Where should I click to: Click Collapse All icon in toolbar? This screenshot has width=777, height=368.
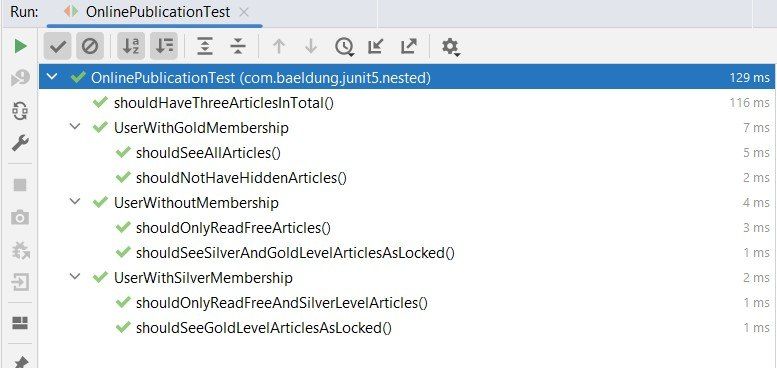(x=238, y=47)
